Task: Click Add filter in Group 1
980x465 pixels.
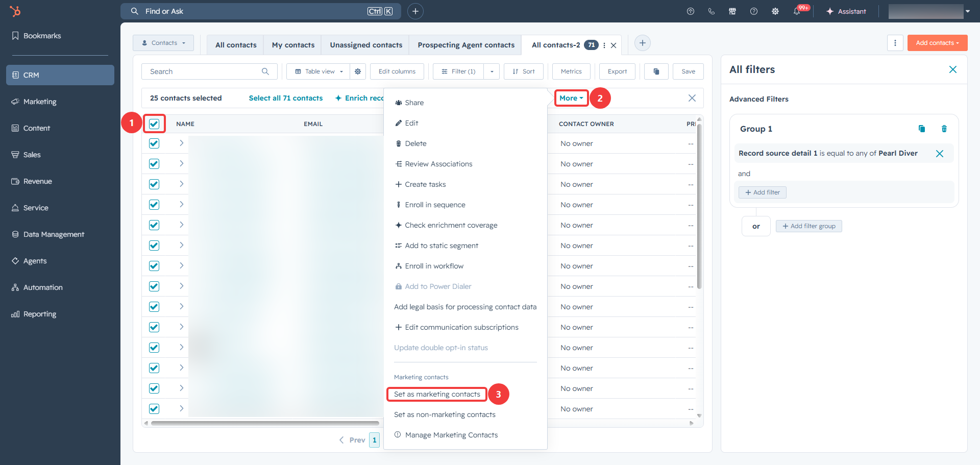Action: 763,192
